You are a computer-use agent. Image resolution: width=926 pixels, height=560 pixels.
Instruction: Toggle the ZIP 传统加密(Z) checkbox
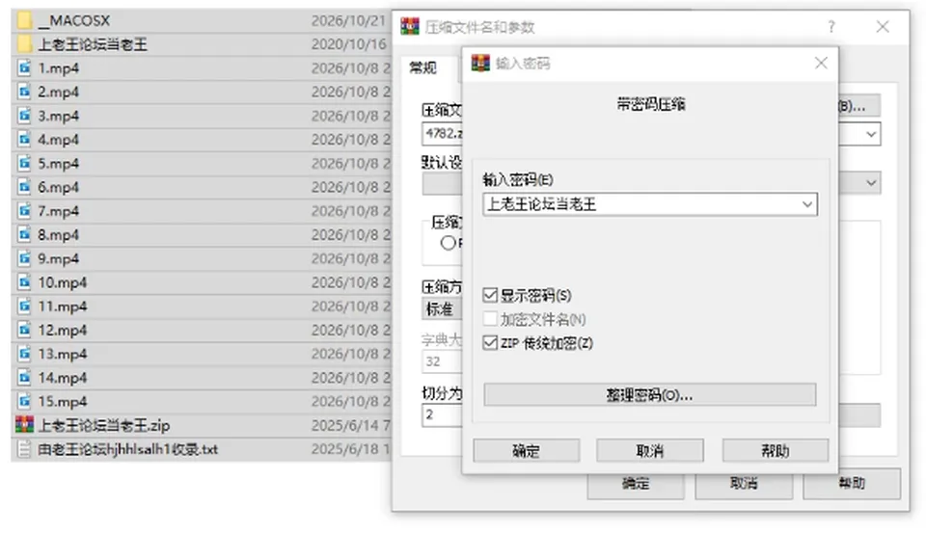point(490,343)
